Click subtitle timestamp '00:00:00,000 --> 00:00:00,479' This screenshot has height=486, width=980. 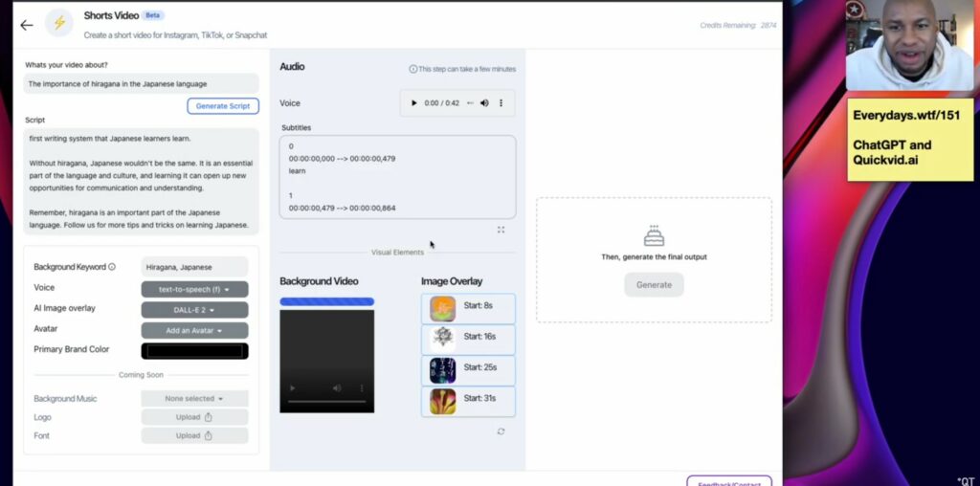(x=342, y=159)
